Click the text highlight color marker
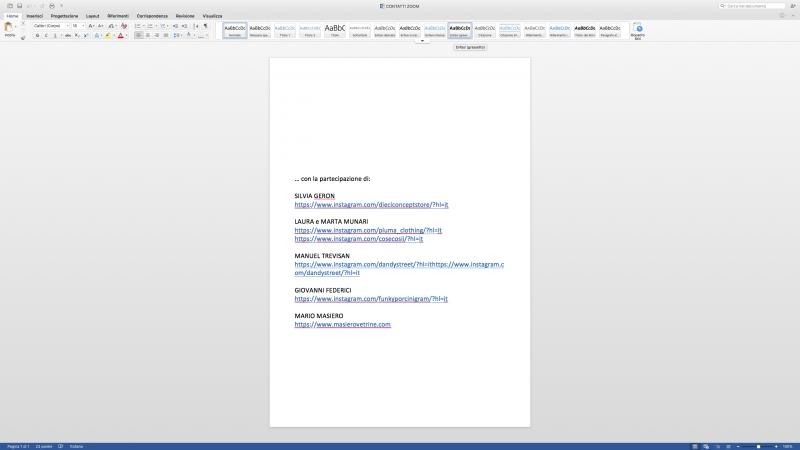 [x=107, y=36]
